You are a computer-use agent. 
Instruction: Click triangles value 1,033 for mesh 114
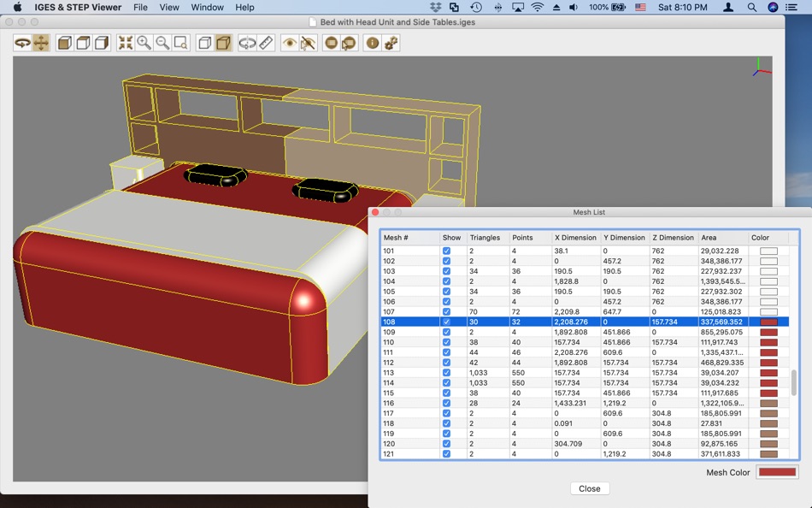(x=479, y=383)
